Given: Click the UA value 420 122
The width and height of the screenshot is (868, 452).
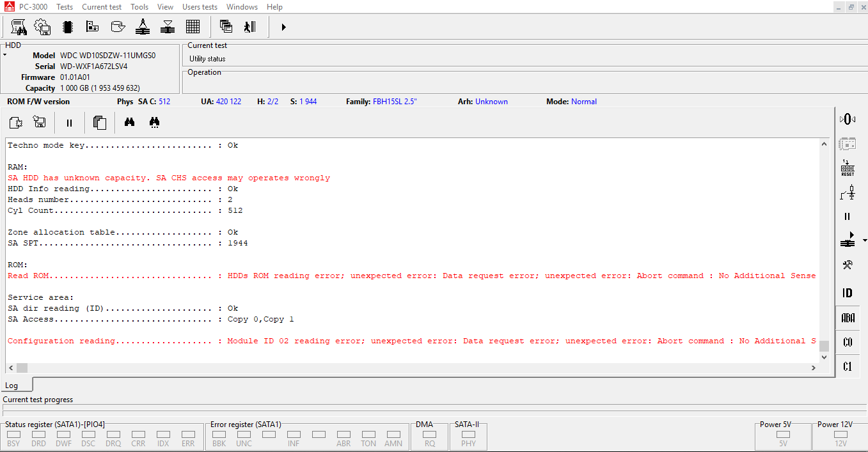Looking at the screenshot, I should (228, 102).
